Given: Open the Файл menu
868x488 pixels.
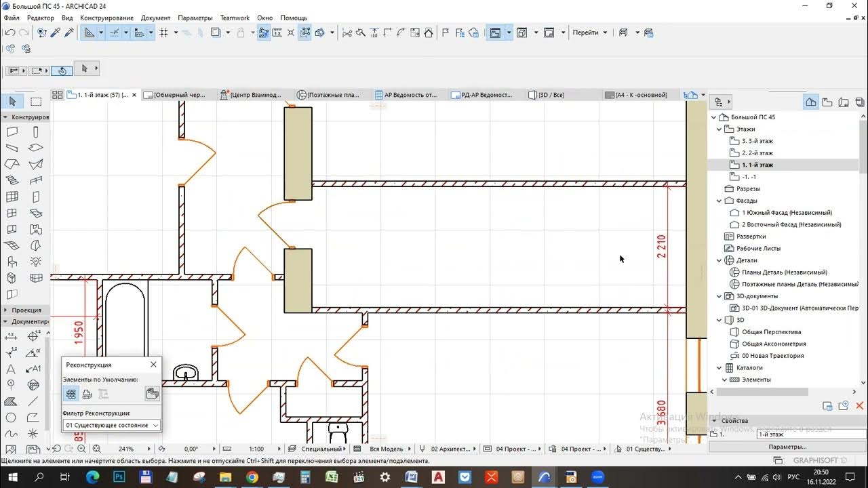Looking at the screenshot, I should [12, 18].
